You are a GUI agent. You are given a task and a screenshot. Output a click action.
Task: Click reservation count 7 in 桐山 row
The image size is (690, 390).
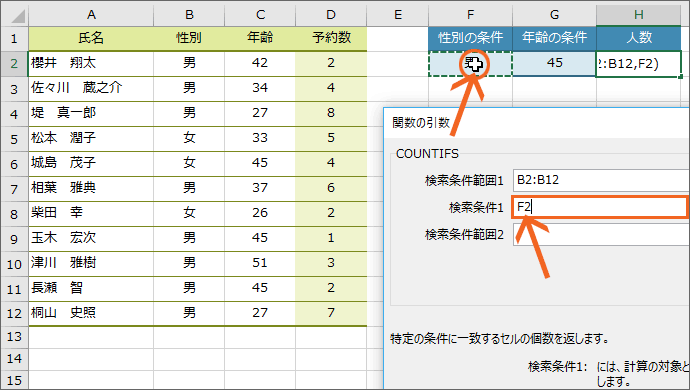click(331, 314)
